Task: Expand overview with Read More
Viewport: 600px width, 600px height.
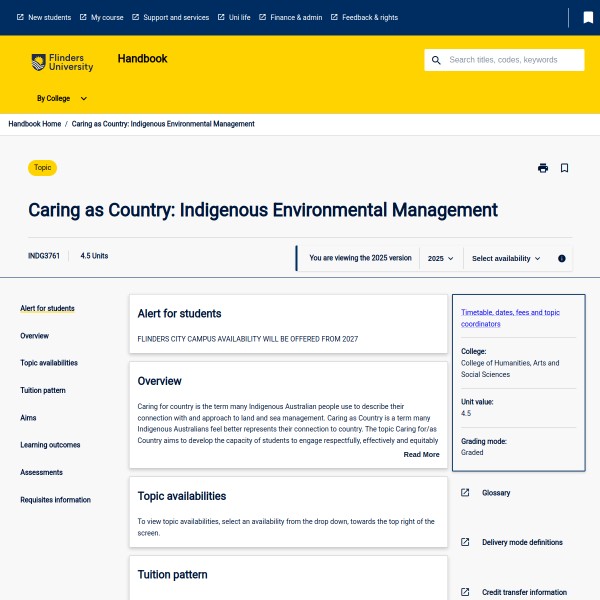Action: [421, 454]
